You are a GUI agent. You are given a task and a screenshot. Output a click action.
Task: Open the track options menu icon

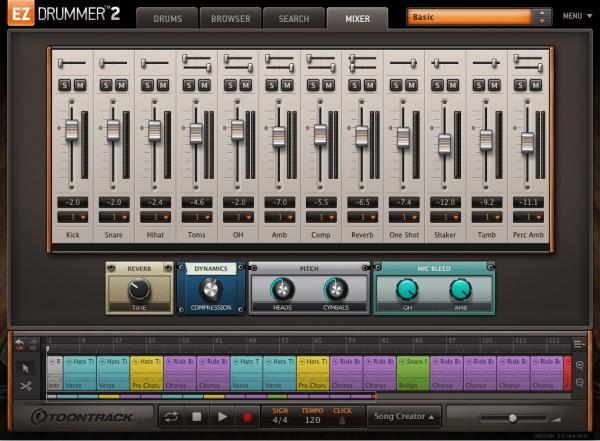click(x=579, y=345)
